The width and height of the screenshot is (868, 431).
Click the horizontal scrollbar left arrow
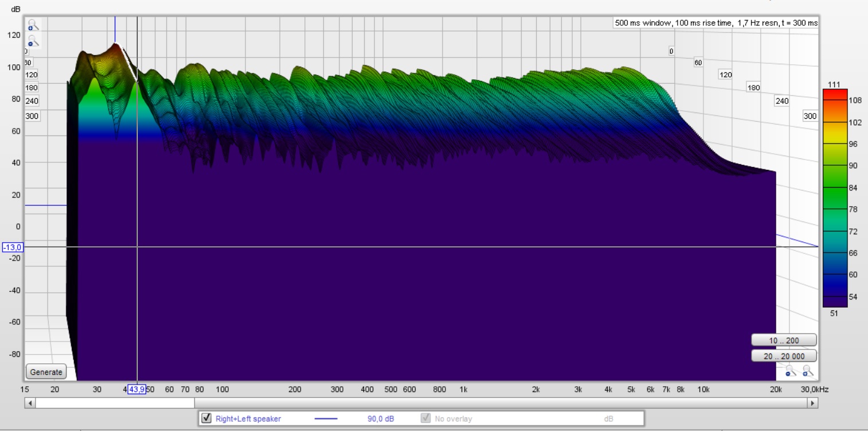click(29, 403)
